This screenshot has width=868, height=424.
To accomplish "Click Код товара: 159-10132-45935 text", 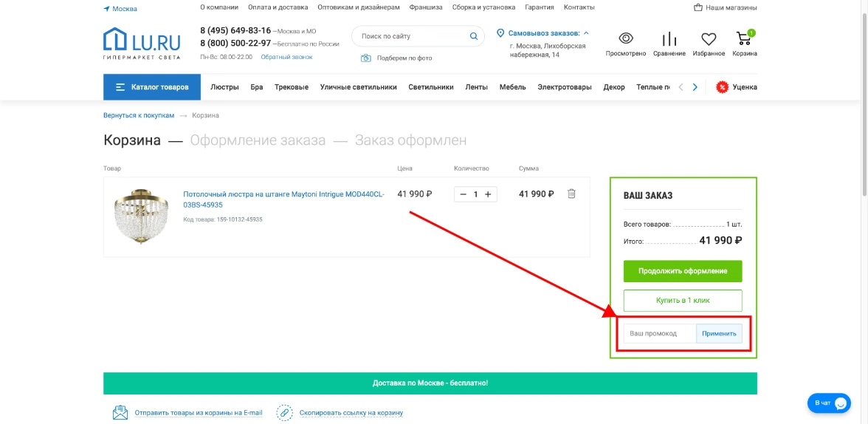I will 223,219.
